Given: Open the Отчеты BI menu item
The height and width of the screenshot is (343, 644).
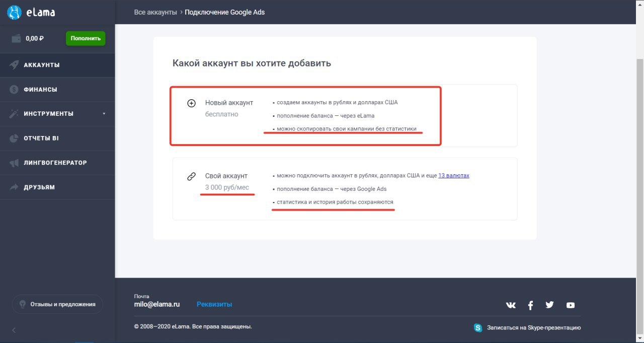Looking at the screenshot, I should [x=57, y=138].
